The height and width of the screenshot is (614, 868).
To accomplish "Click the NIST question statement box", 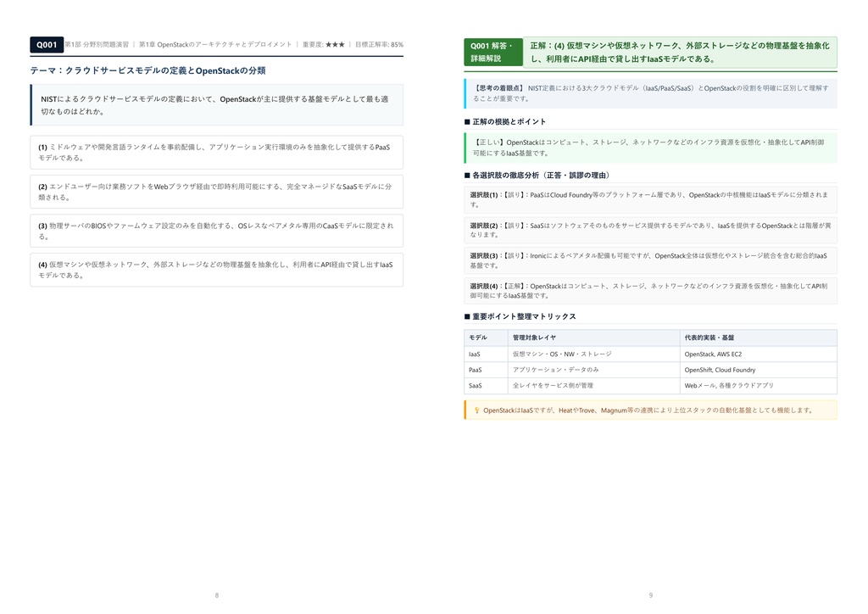I will point(216,105).
